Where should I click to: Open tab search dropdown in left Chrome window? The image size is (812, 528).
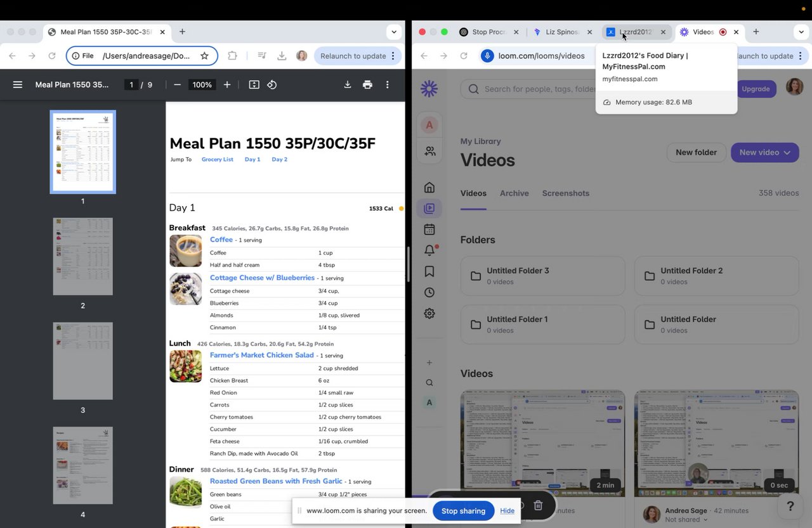[394, 32]
